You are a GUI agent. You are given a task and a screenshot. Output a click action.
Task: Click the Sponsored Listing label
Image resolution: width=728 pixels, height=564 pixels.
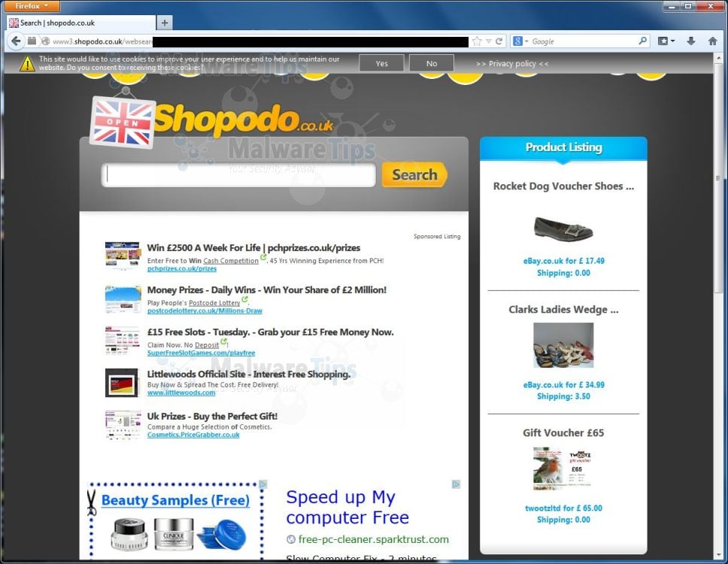pyautogui.click(x=437, y=236)
